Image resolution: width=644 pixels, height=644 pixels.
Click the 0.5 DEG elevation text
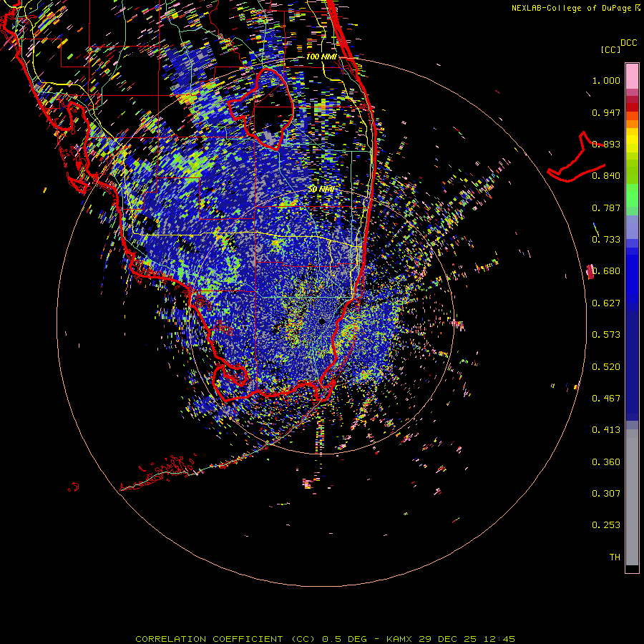pyautogui.click(x=345, y=639)
